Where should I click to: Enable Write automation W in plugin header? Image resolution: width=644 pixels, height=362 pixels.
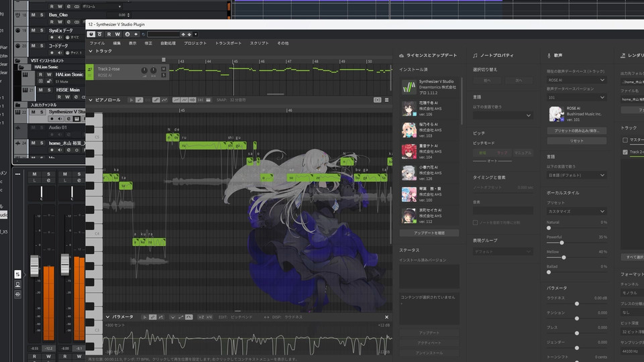[x=117, y=34]
